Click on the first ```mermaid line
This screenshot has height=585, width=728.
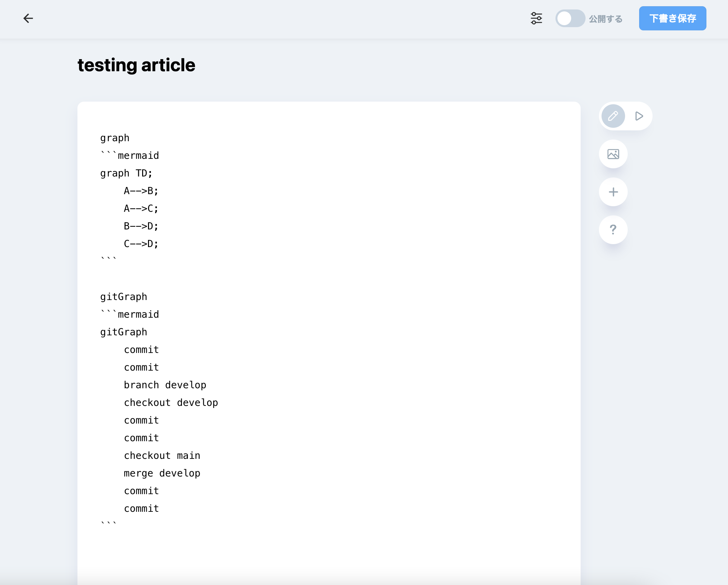point(130,156)
